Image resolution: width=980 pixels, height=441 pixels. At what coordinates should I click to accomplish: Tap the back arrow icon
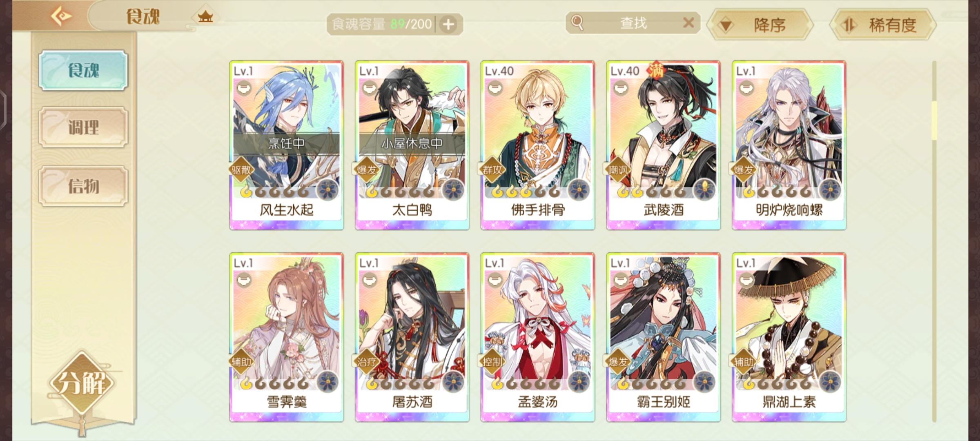(61, 16)
